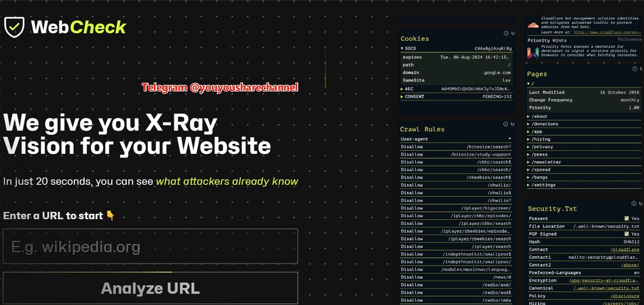Image resolution: width=644 pixels, height=305 pixels.
Task: Show info for the Security.Txt card
Action: (633, 203)
